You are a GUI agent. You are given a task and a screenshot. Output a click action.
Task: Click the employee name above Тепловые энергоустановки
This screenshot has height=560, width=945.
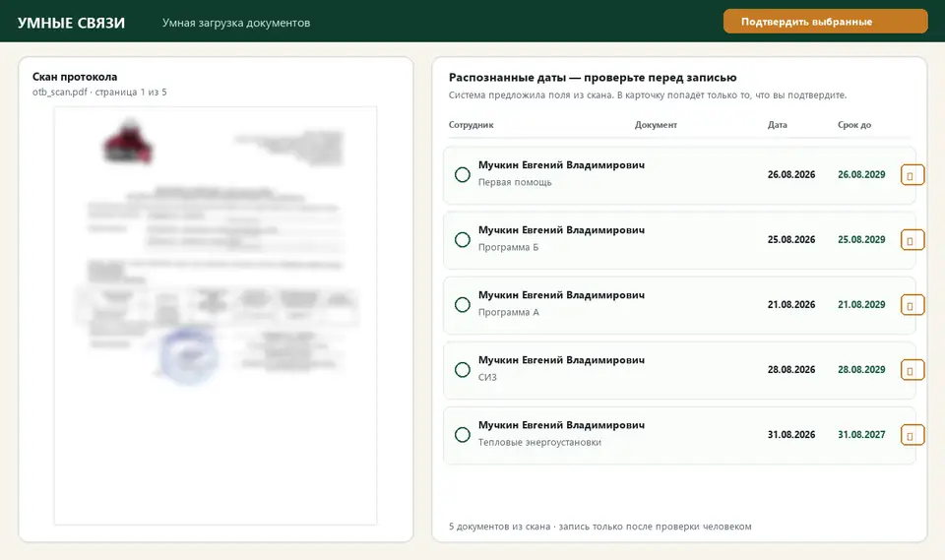pos(561,425)
